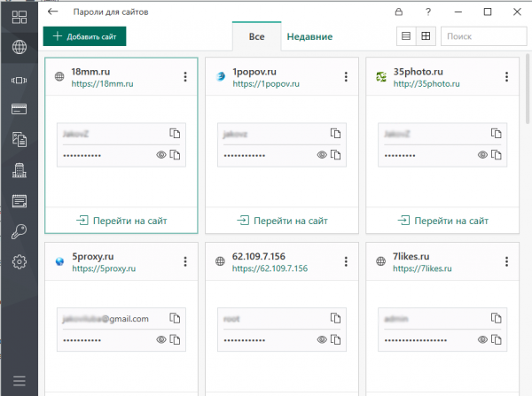Select the 18mm.ru card title

pyautogui.click(x=90, y=72)
